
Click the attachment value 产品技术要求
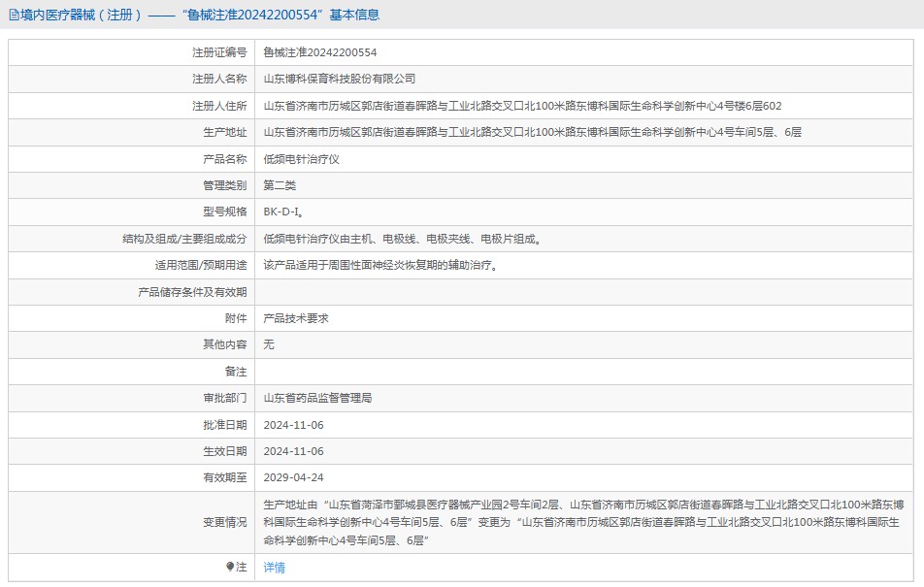pyautogui.click(x=296, y=318)
